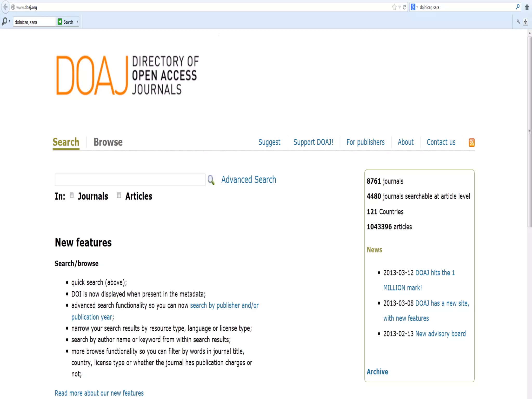Open For publishers menu link

click(x=365, y=142)
